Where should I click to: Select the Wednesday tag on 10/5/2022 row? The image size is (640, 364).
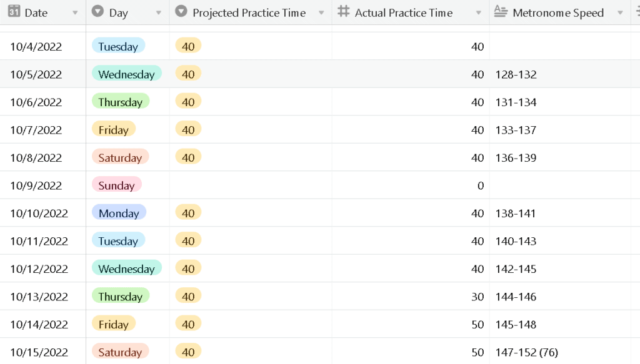[x=126, y=74]
